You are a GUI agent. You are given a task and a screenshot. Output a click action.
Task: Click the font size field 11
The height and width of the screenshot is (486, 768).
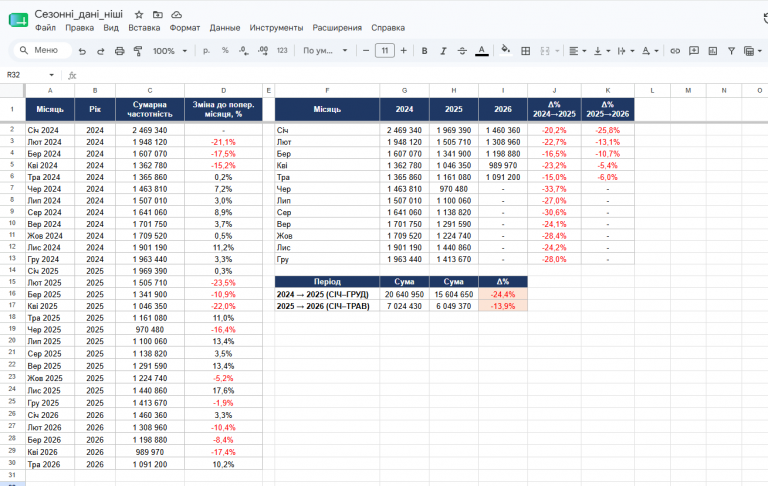point(384,50)
